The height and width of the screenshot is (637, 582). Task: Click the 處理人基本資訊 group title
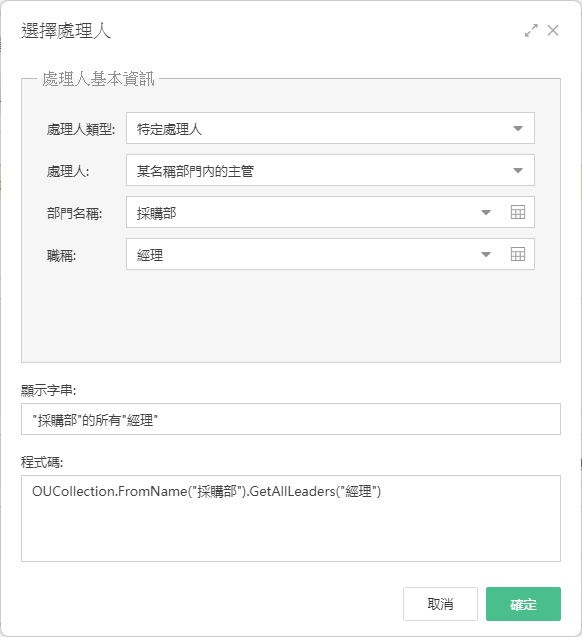tap(98, 79)
